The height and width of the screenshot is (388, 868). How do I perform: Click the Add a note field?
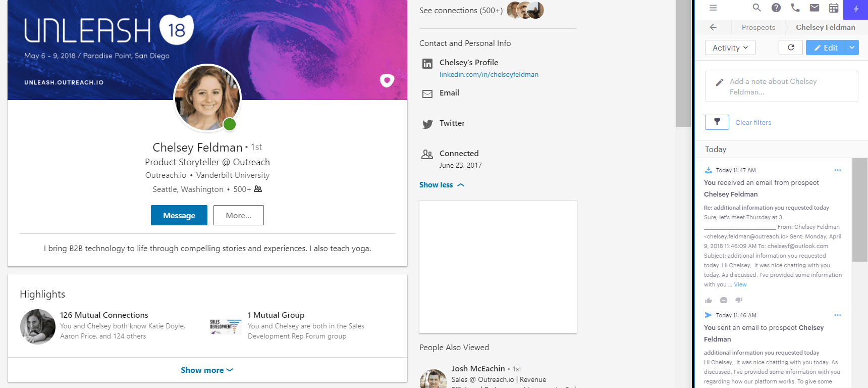pos(781,86)
